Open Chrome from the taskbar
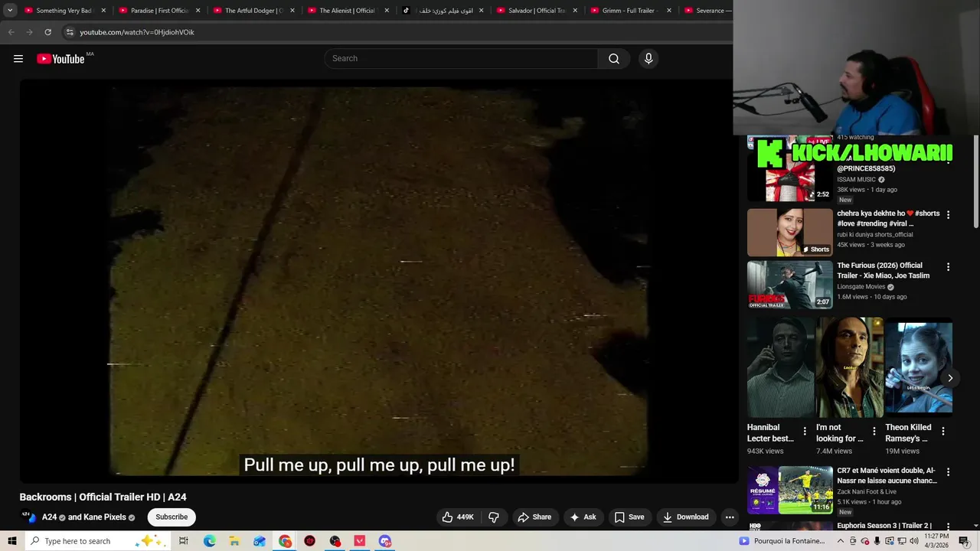 [285, 541]
